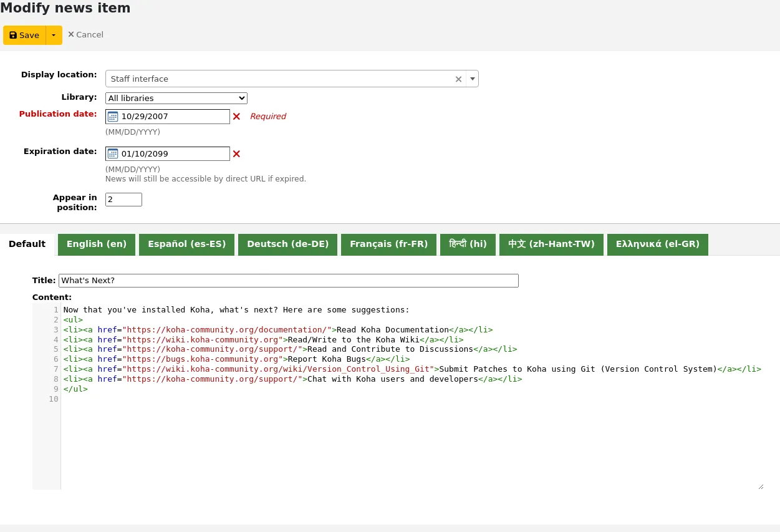Click the editor resize handle corner

click(x=761, y=486)
